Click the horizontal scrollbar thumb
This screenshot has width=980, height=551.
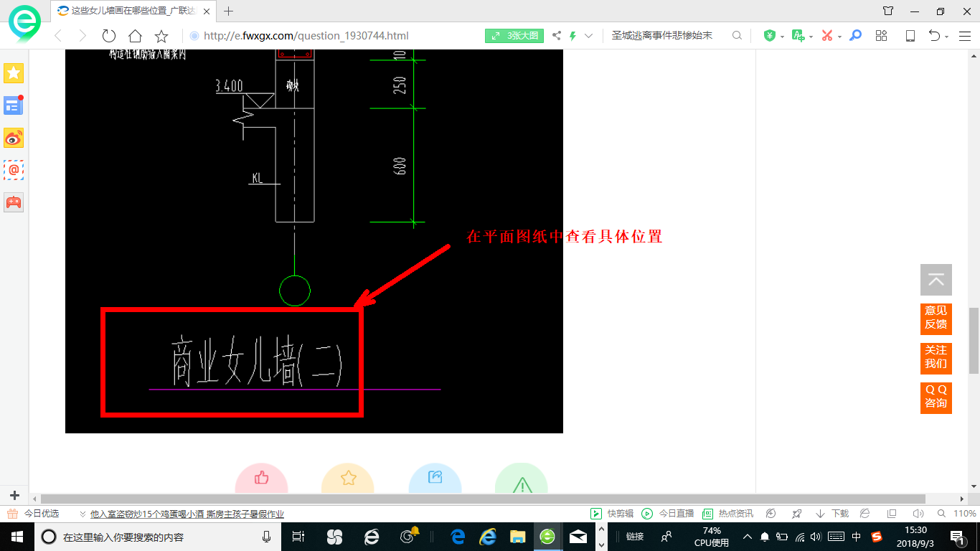coord(483,499)
